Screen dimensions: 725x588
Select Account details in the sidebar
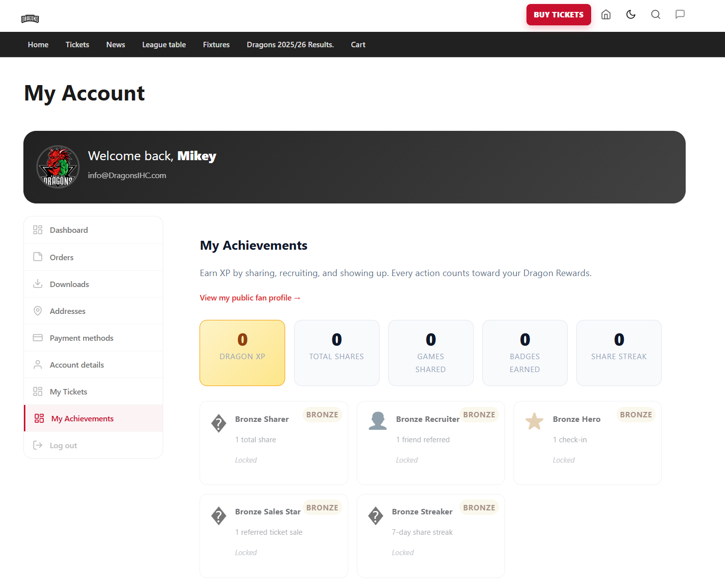coord(94,365)
